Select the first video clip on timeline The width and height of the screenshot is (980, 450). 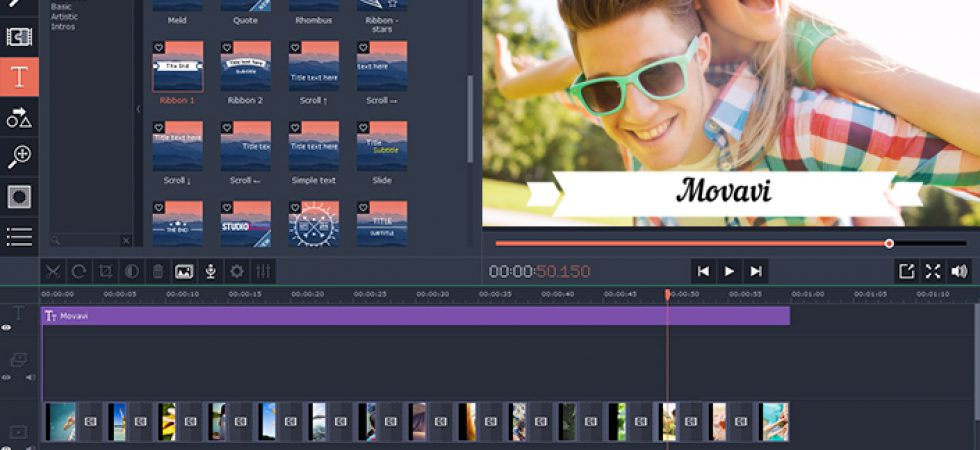(61, 422)
